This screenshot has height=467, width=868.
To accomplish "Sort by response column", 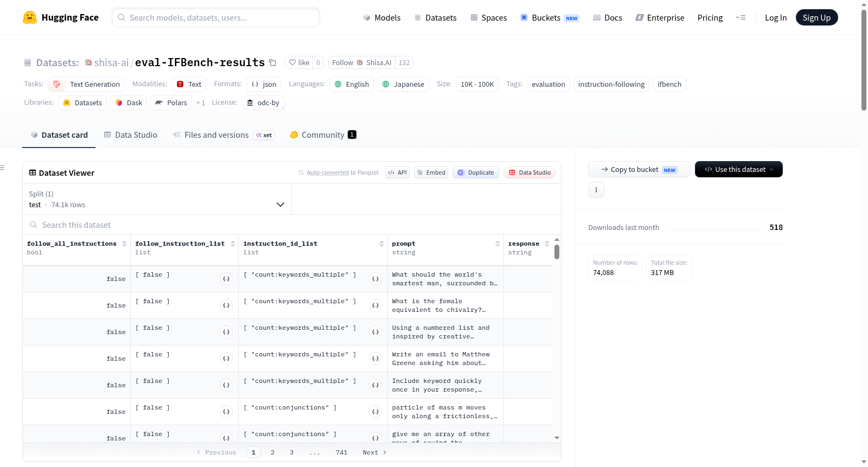I will point(547,244).
